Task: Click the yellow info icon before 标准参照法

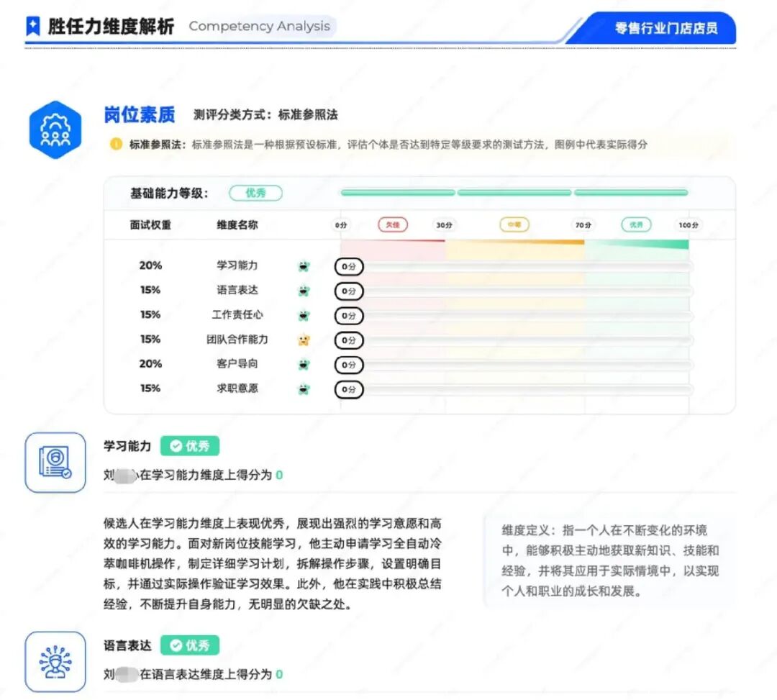Action: pyautogui.click(x=116, y=144)
